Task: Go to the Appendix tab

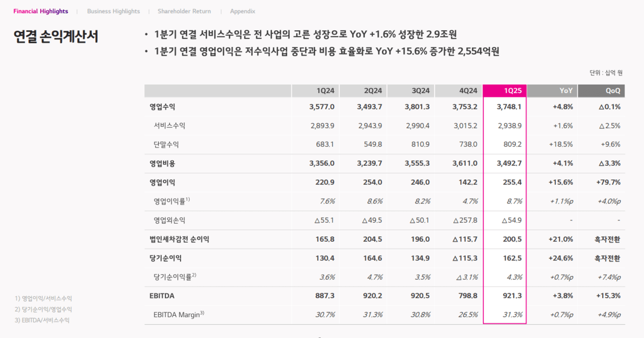Action: [x=243, y=11]
